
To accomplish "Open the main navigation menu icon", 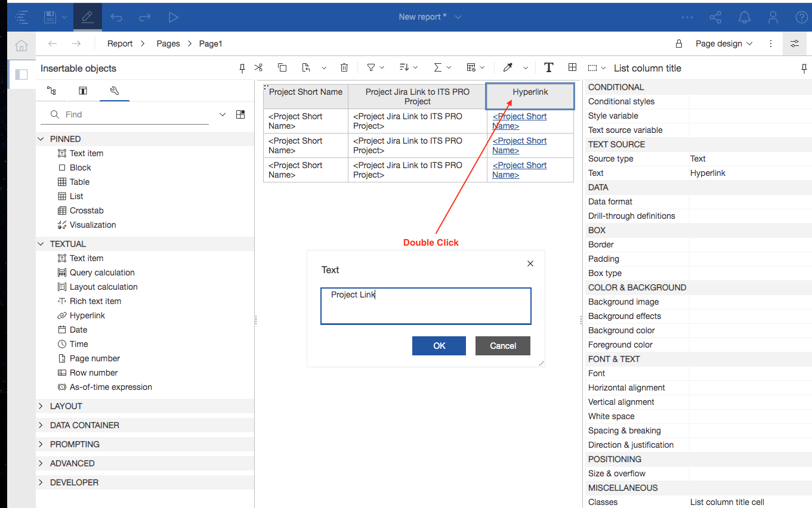I will point(21,17).
